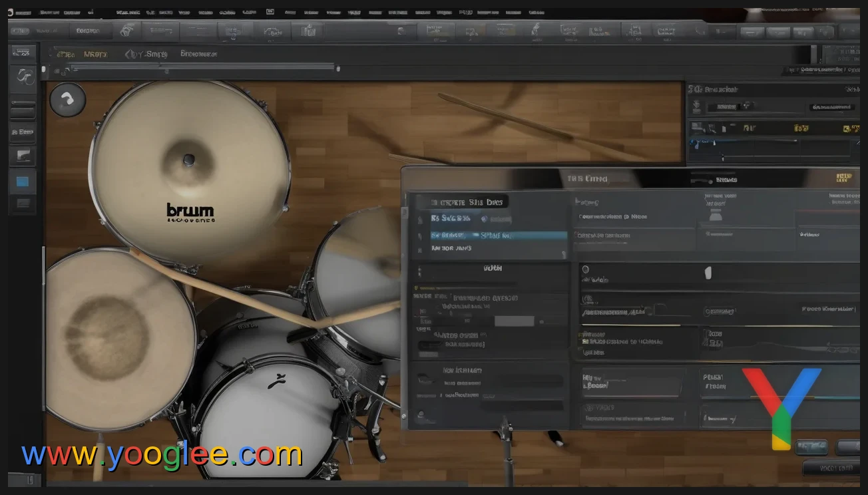Image resolution: width=868 pixels, height=495 pixels.
Task: Select the blue square panel icon in left sidebar
Action: (23, 180)
